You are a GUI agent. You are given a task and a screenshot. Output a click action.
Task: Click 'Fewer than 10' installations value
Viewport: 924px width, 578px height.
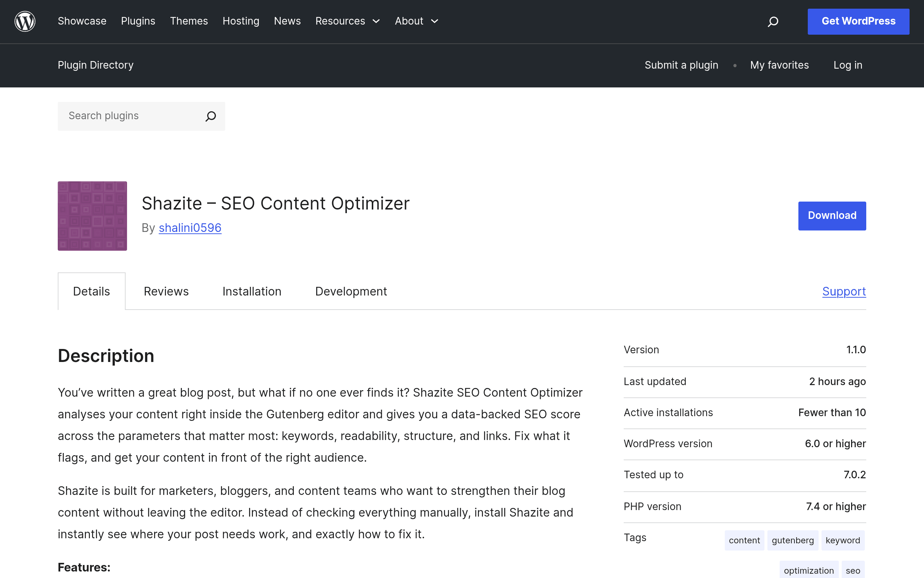tap(832, 413)
